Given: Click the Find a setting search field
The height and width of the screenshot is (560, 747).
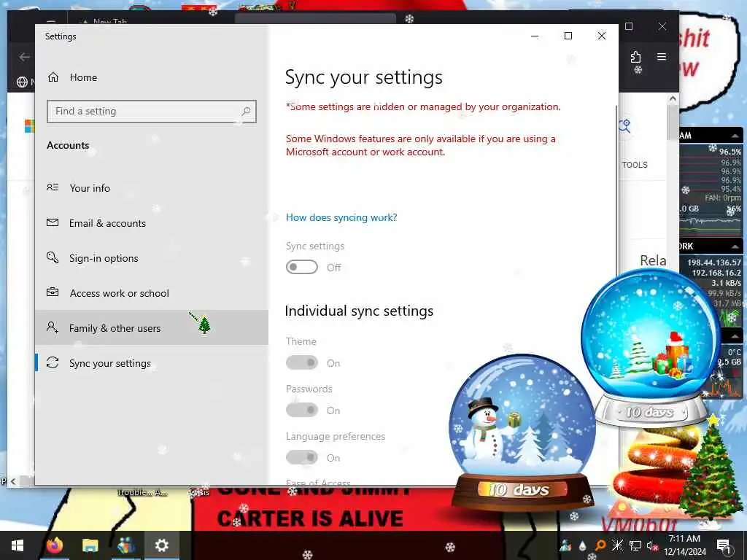Looking at the screenshot, I should coord(152,112).
